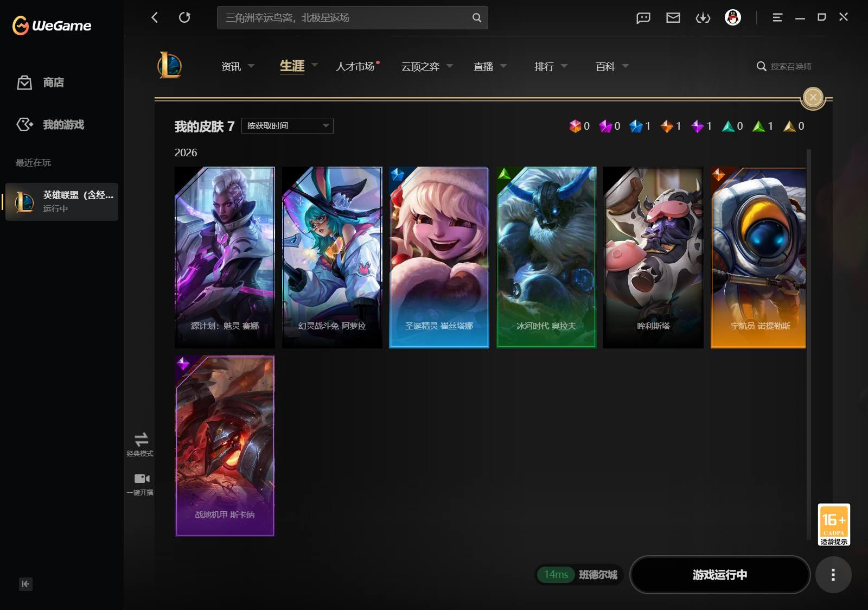Select 英雄联盟 in recently played list
The height and width of the screenshot is (610, 868).
click(x=62, y=201)
